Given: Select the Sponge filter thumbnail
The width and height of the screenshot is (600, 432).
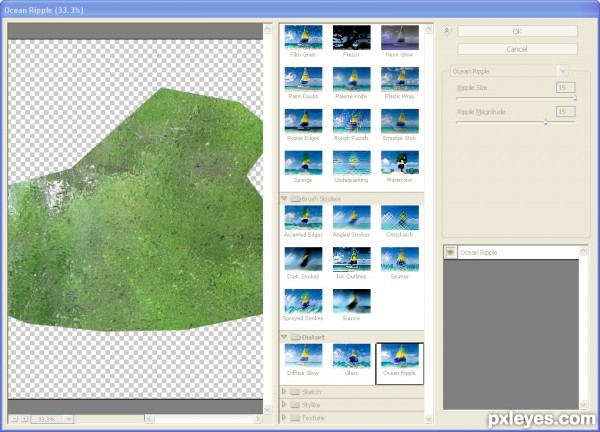Looking at the screenshot, I should (x=303, y=163).
